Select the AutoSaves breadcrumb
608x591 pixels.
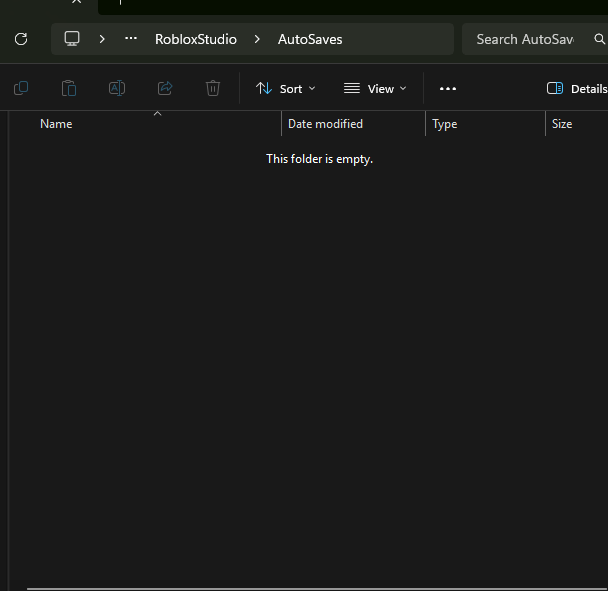coord(310,39)
